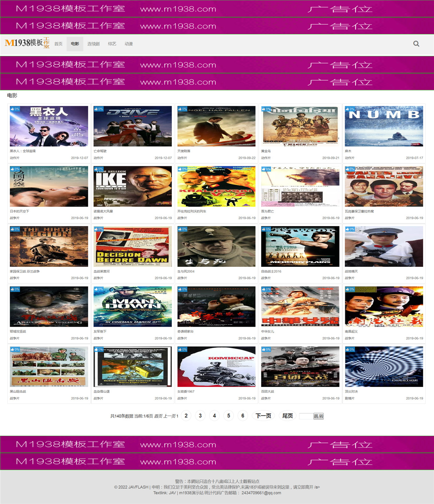
Task: Click thumbs-up badge on NUMB poster
Action: point(350,109)
